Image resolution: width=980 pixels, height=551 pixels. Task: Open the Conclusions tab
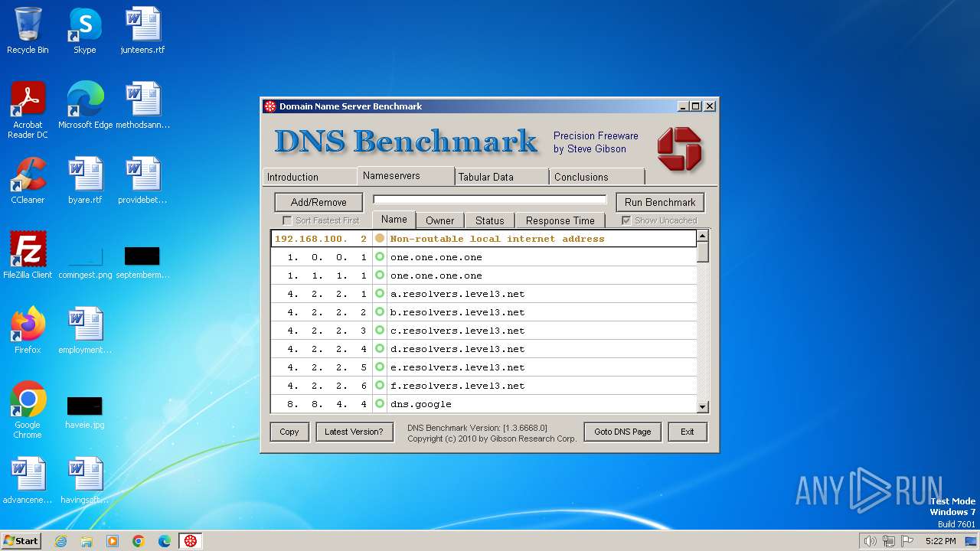[x=597, y=177]
